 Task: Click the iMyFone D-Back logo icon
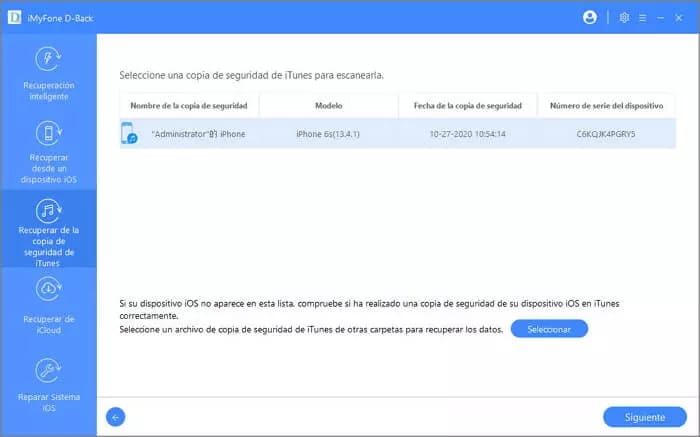pos(14,17)
